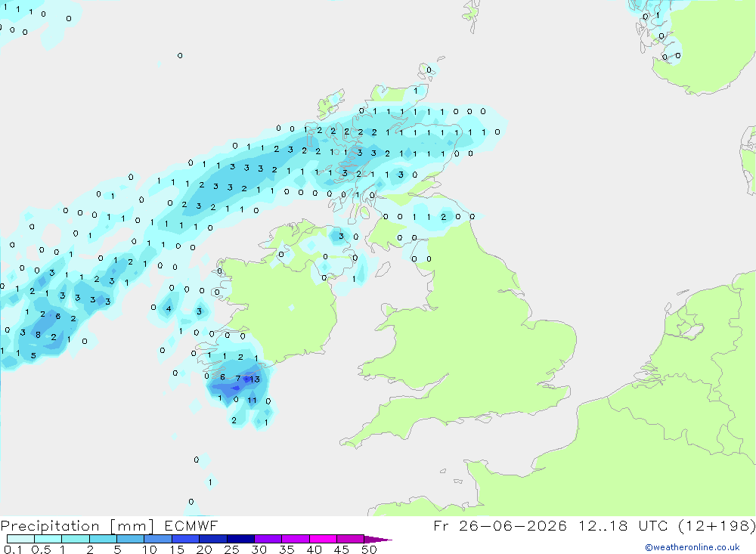Click the 5 mm legend tick label
Screen dimensions: 756x554
117,549
